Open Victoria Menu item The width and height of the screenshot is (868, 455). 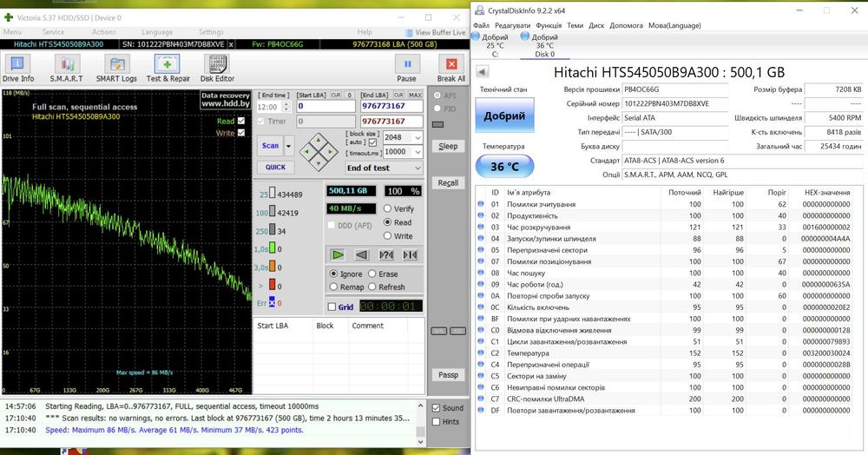[x=12, y=32]
